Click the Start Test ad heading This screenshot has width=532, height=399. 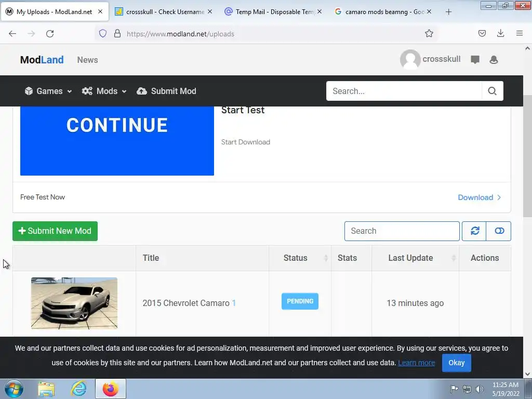[243, 110]
